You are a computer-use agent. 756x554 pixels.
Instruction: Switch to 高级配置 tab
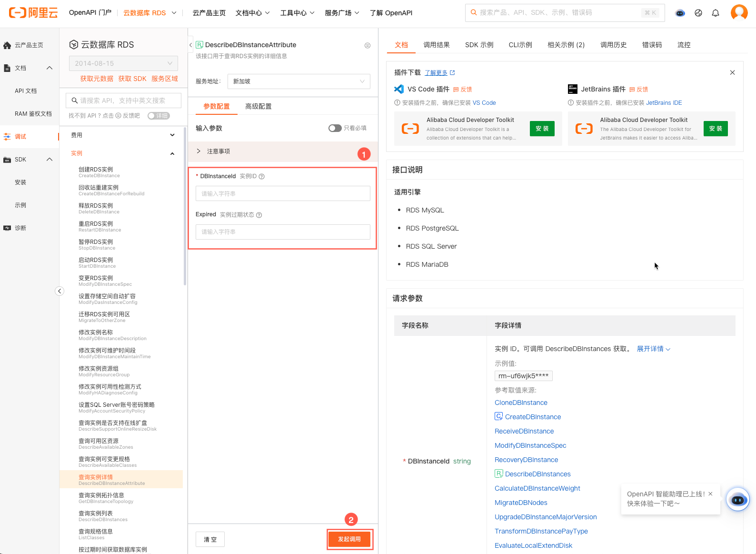(259, 106)
